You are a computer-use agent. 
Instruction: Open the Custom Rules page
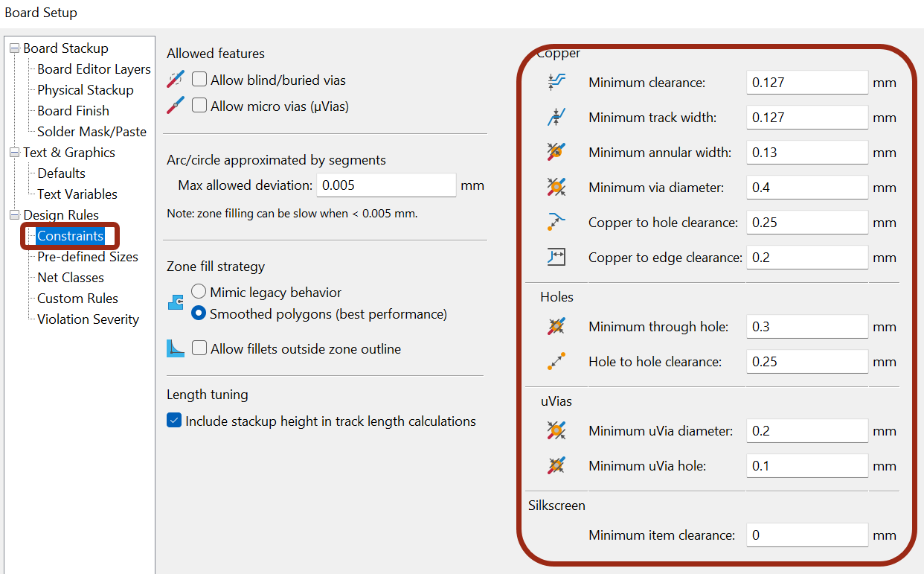pyautogui.click(x=77, y=298)
